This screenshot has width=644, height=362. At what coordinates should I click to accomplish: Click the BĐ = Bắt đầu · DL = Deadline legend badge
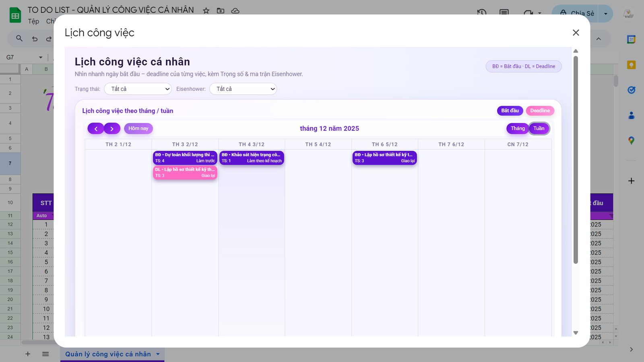click(x=524, y=66)
